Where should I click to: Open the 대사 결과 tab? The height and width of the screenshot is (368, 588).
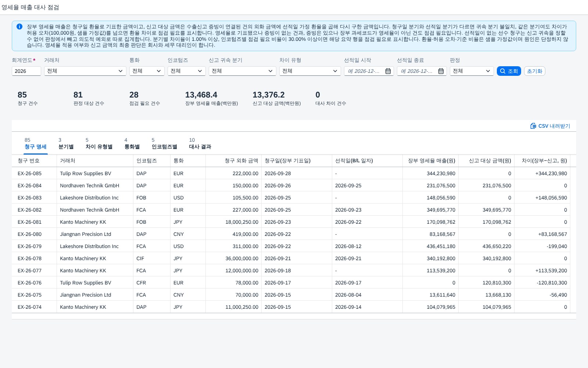200,144
